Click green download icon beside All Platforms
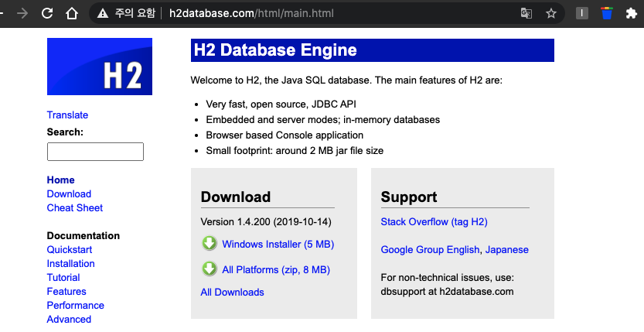The width and height of the screenshot is (644, 332). 210,269
